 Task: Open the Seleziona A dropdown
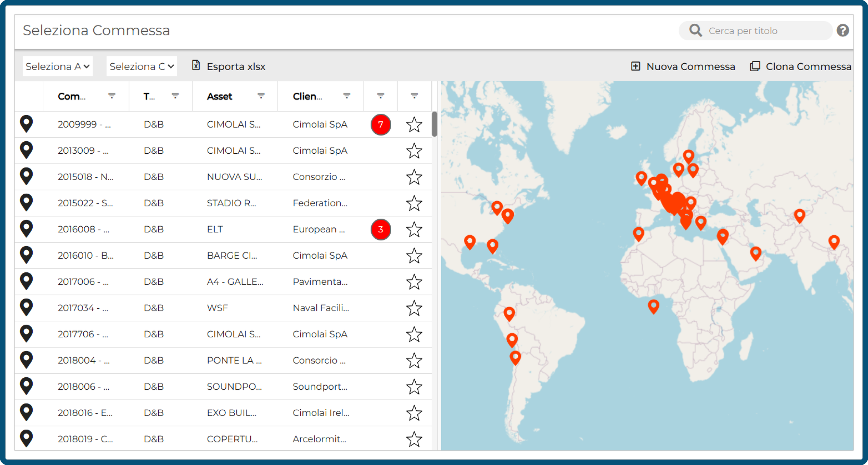coord(57,66)
